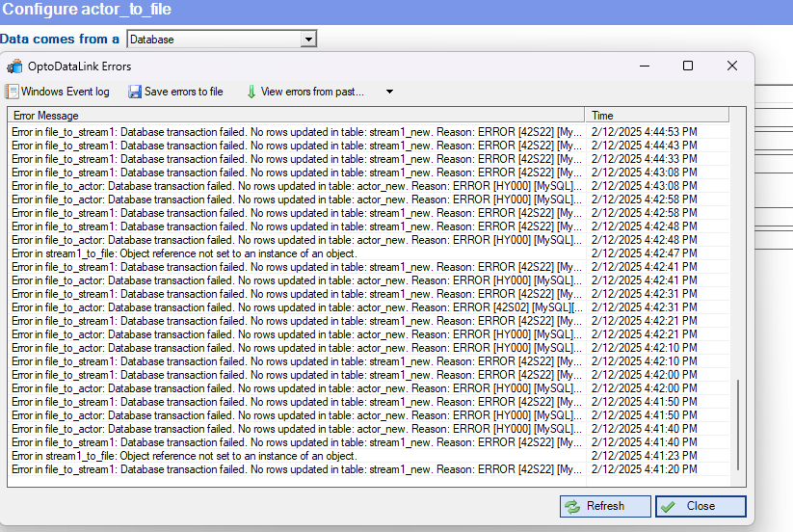Screen dimensions: 793x532
Task: Select file_to_actor error at 4:42:58 PM
Action: [x=369, y=199]
